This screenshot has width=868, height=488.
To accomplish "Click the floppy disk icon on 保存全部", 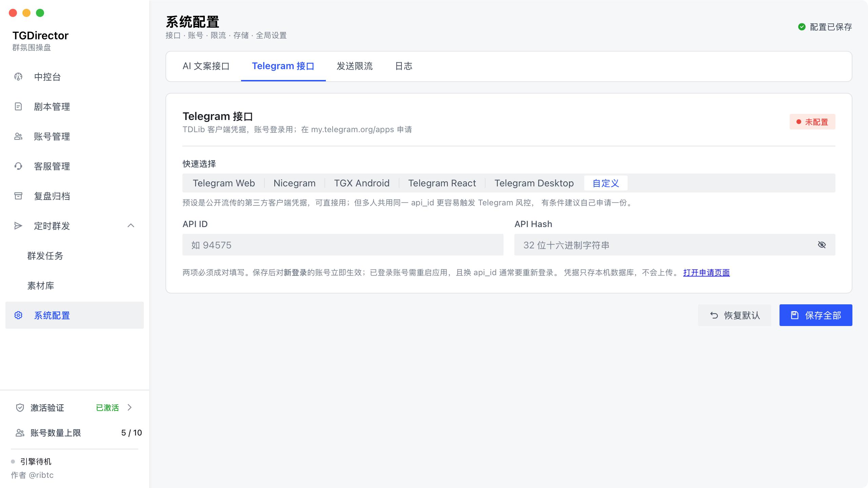I will point(795,315).
